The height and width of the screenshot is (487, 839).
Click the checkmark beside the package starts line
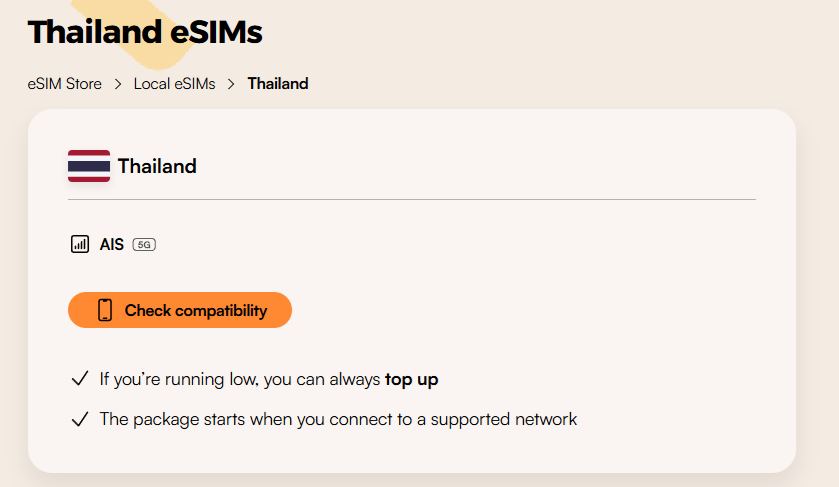coord(80,420)
